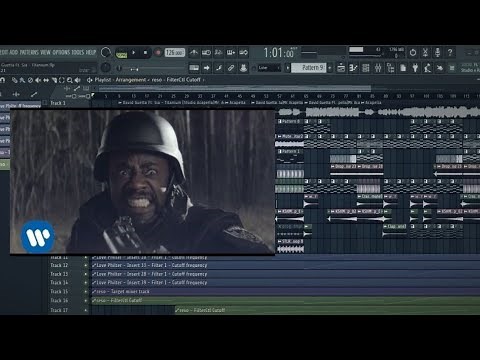Image resolution: width=480 pixels, height=360 pixels.
Task: Open the Browser view icon
Action: point(390,68)
